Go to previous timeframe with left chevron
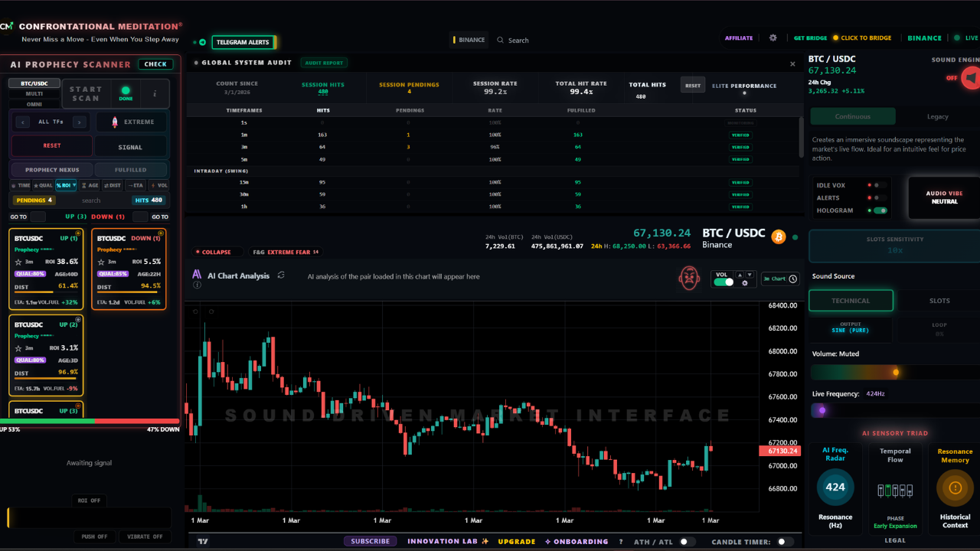The image size is (980, 551). (23, 122)
